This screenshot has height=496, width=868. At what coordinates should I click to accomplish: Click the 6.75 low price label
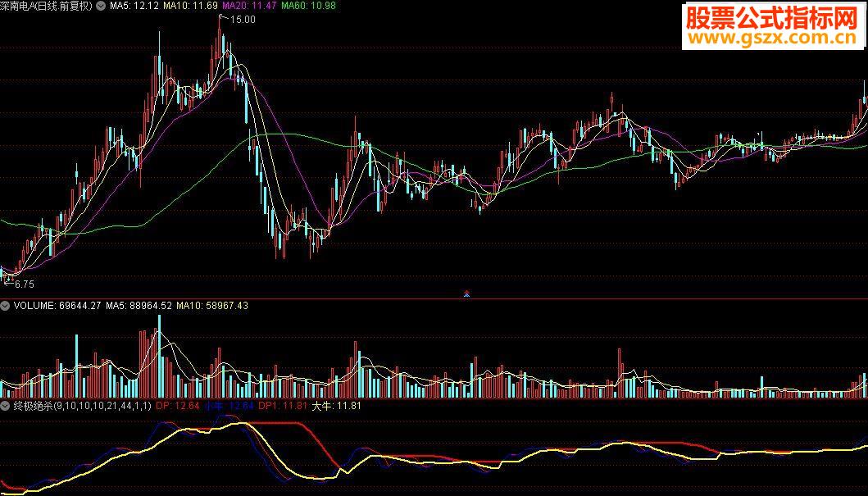coord(25,284)
